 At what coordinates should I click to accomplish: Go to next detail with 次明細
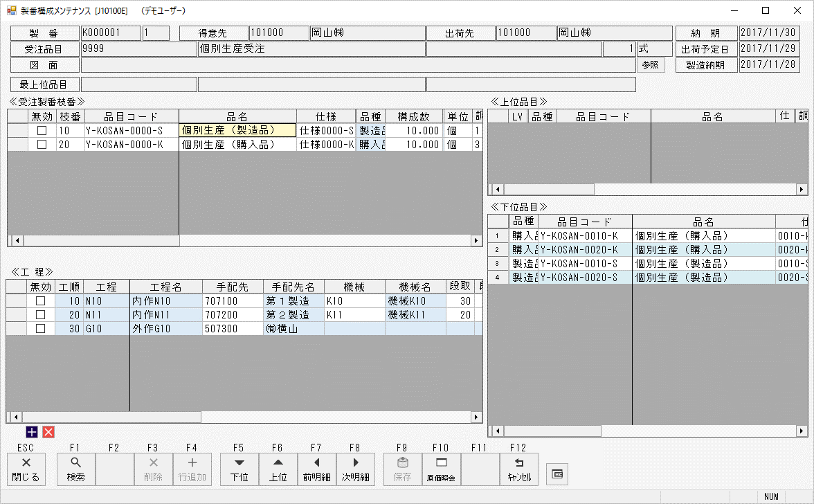tap(355, 469)
